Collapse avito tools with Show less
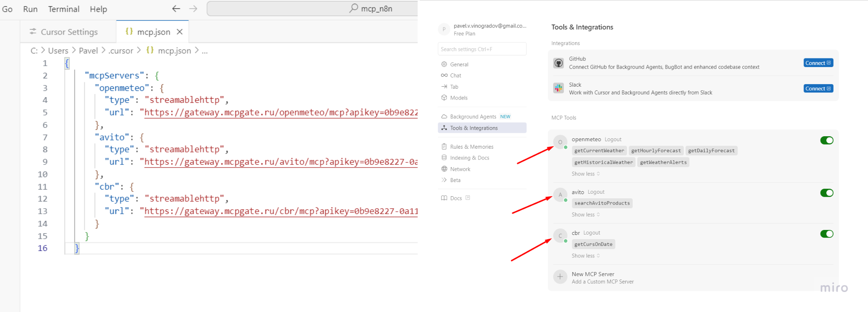 586,215
